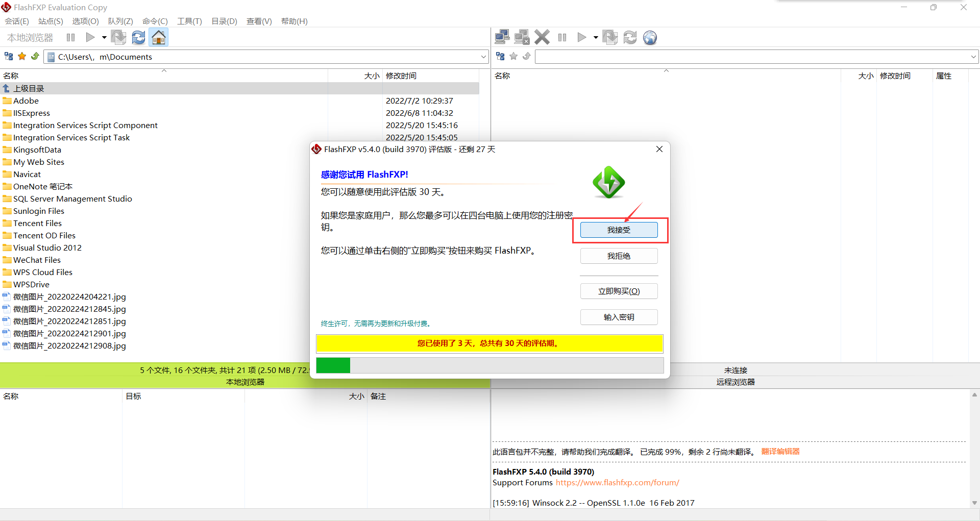Open the flashfxp.com support forum link

tap(617, 482)
